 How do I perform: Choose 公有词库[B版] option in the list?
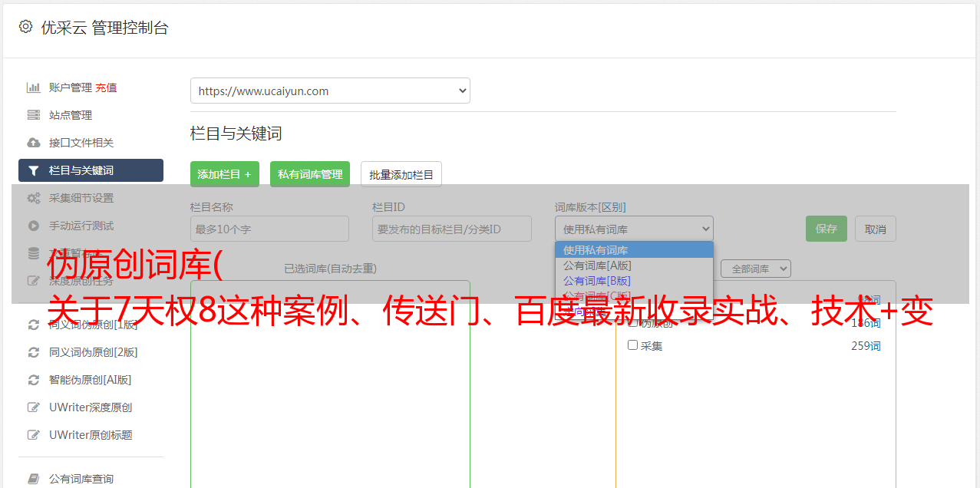click(x=634, y=281)
